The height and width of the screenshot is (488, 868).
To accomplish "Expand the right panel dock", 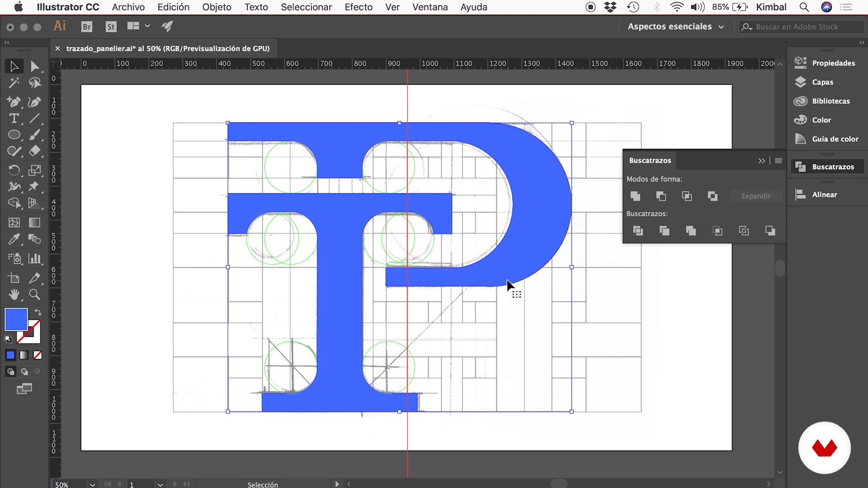I will [862, 42].
